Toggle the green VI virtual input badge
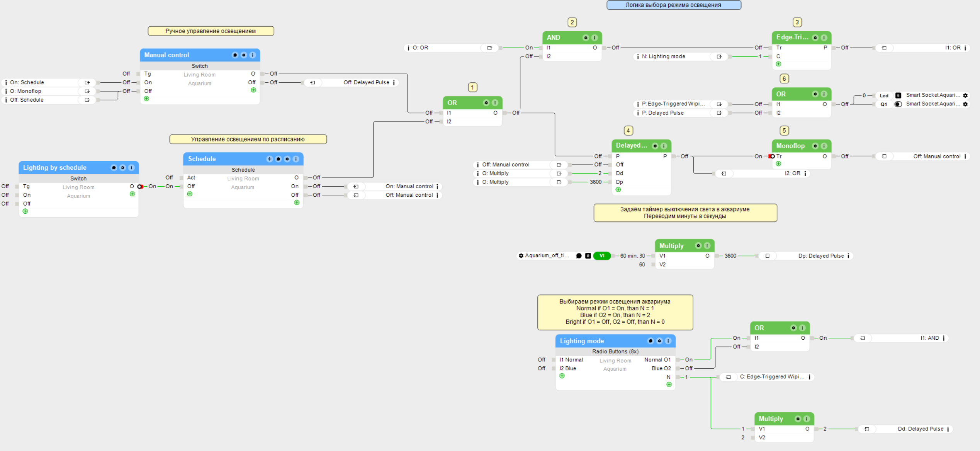980x451 pixels. coord(602,255)
